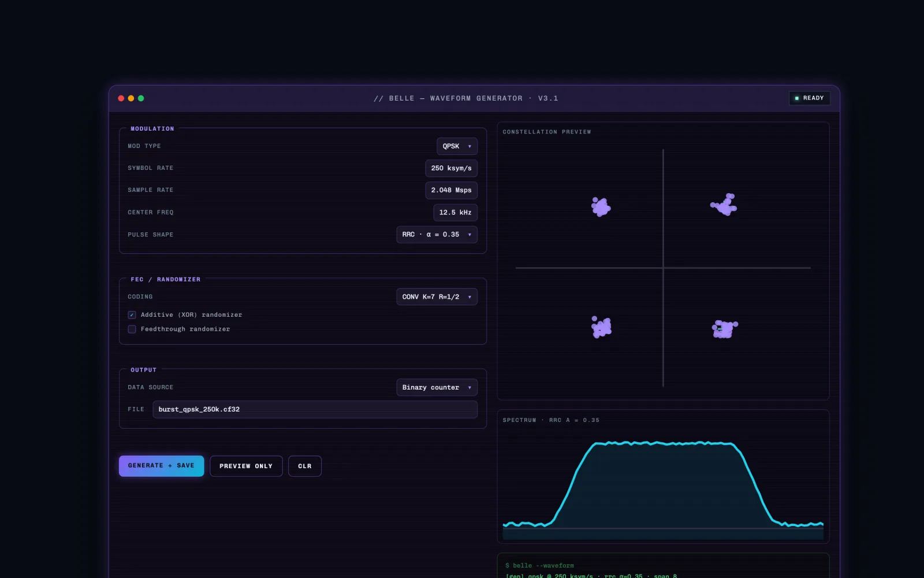The width and height of the screenshot is (924, 578).
Task: Click the terminal line '$ belle --waveform'
Action: [x=540, y=566]
